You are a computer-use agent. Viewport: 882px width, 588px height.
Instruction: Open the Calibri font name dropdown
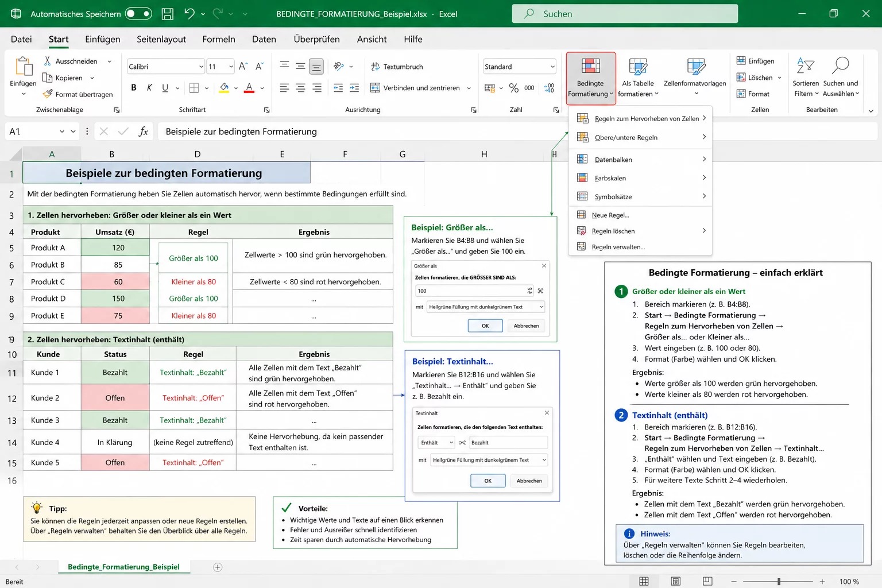click(x=201, y=67)
